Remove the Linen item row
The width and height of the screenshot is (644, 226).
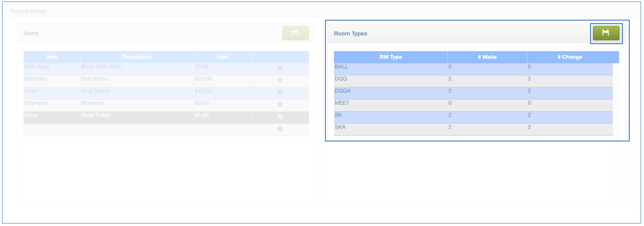point(280,92)
